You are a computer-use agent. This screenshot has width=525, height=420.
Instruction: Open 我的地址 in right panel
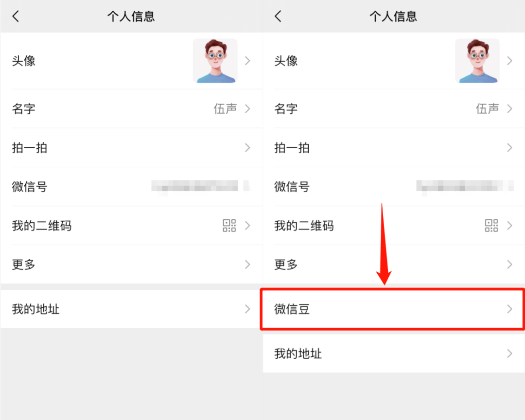click(394, 353)
